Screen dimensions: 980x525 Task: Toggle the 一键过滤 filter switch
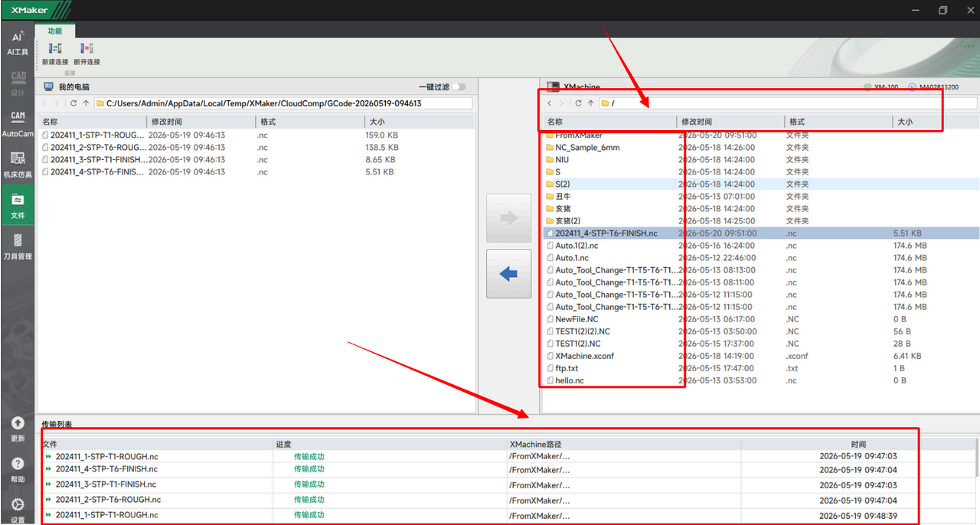(x=459, y=87)
